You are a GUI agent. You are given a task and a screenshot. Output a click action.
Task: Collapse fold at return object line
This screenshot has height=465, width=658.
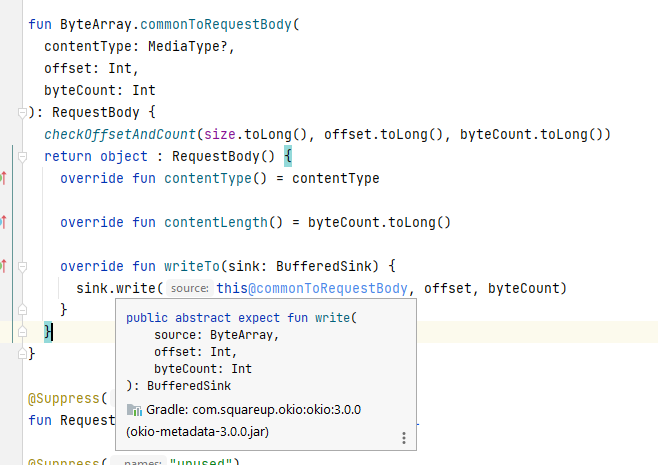(22, 157)
